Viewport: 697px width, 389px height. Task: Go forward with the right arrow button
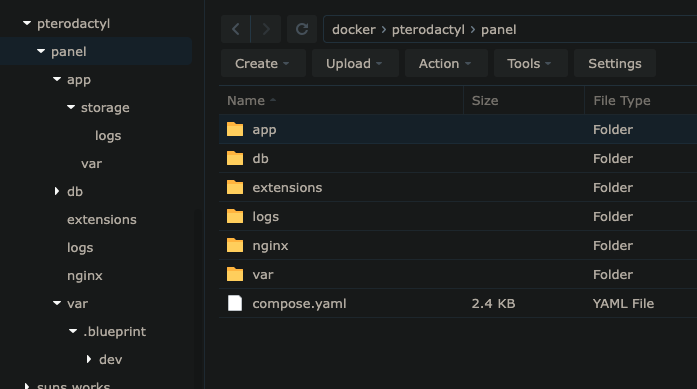266,29
